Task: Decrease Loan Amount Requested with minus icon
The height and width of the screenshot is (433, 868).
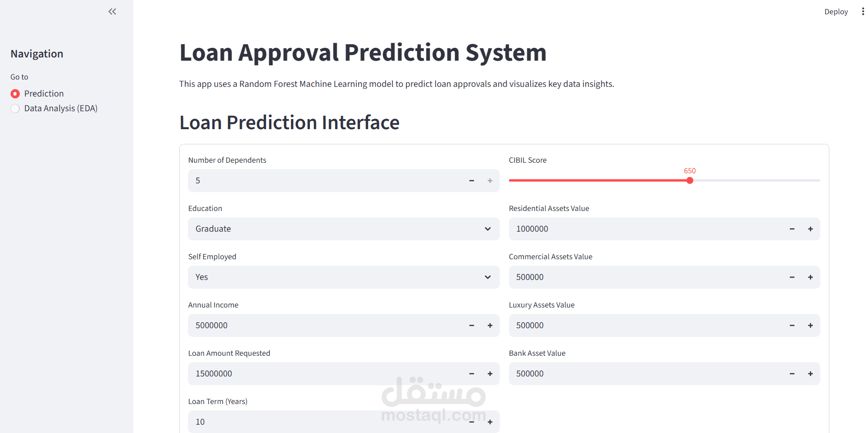Action: [471, 374]
